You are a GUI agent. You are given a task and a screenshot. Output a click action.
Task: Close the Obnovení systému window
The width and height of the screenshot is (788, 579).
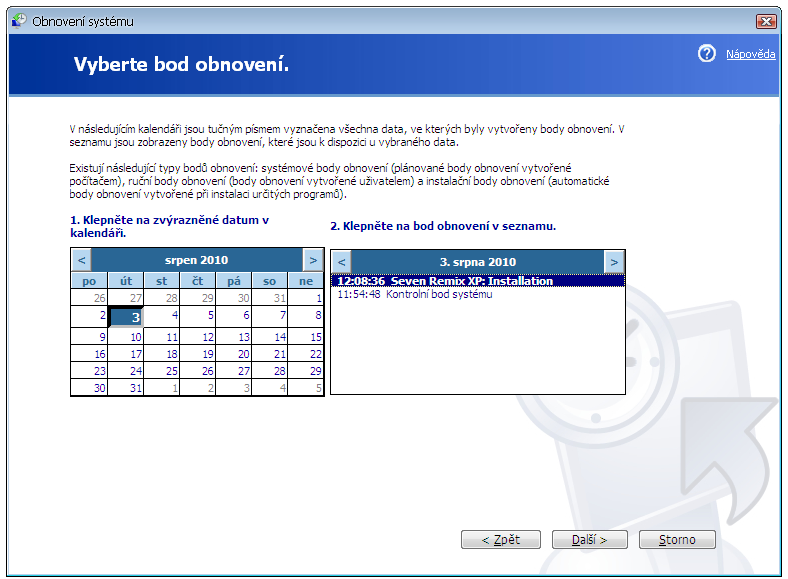pos(766,21)
